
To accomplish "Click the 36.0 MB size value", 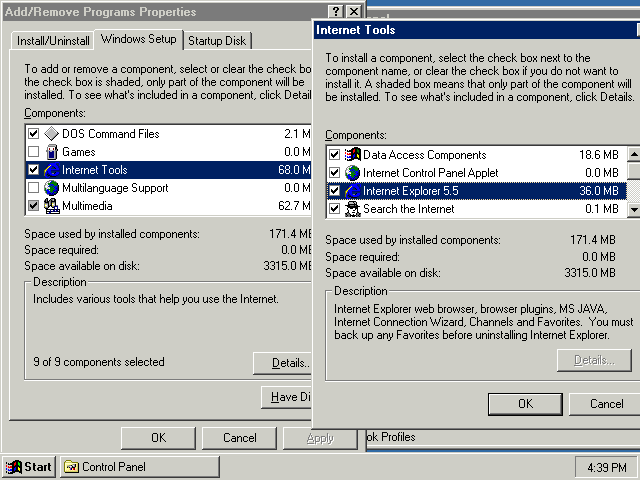I will 599,191.
